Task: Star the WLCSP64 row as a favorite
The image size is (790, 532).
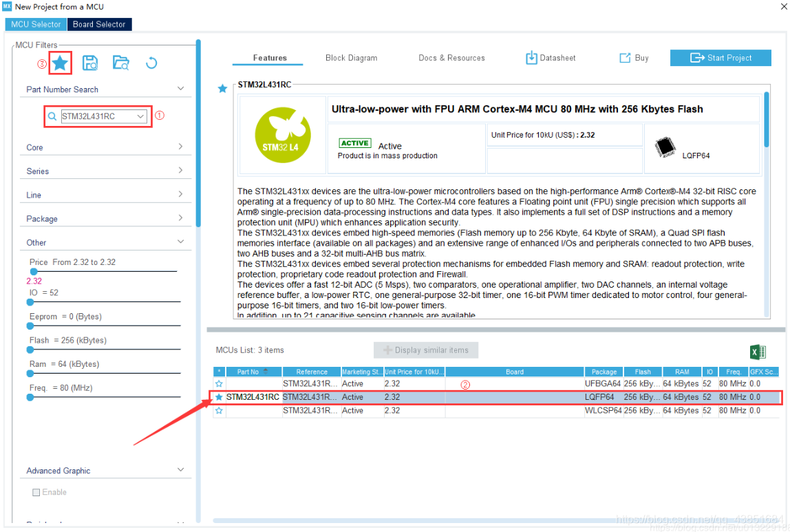Action: tap(219, 411)
